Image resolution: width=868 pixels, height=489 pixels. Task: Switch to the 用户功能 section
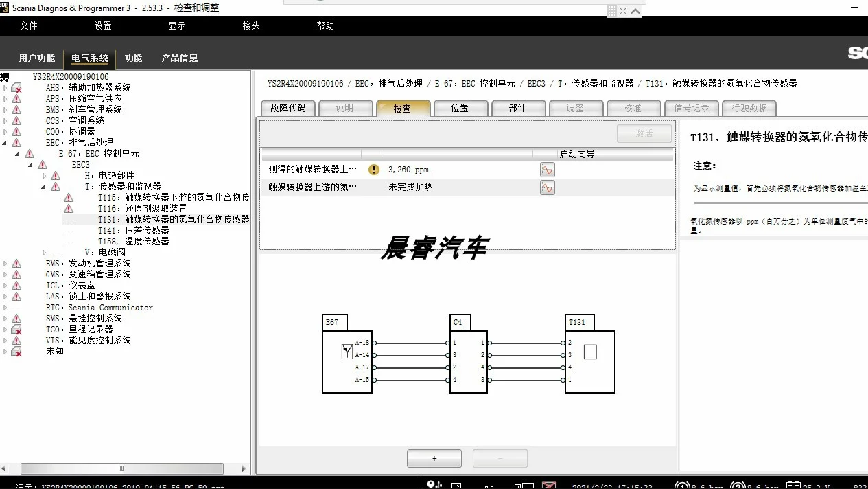point(37,58)
